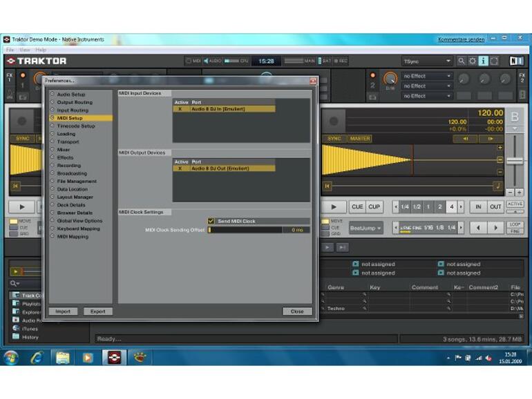Click the Genre column header in browser
Image resolution: width=532 pixels, height=399 pixels.
(x=336, y=287)
